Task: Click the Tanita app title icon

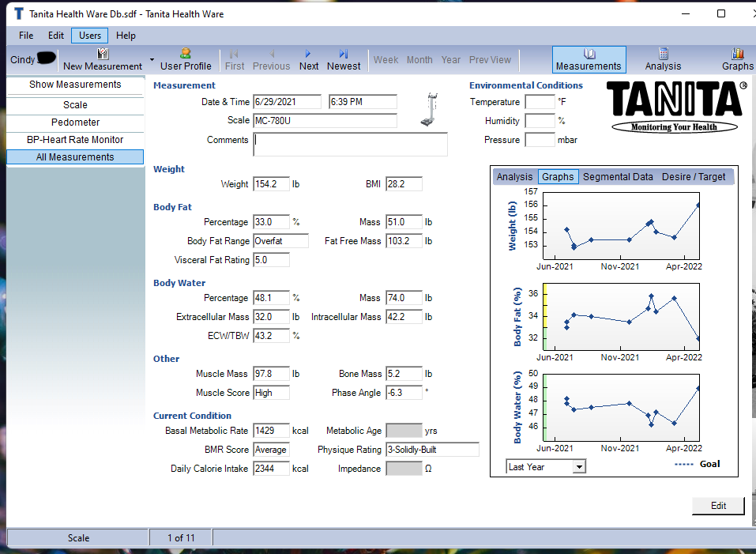Action: 19,13
